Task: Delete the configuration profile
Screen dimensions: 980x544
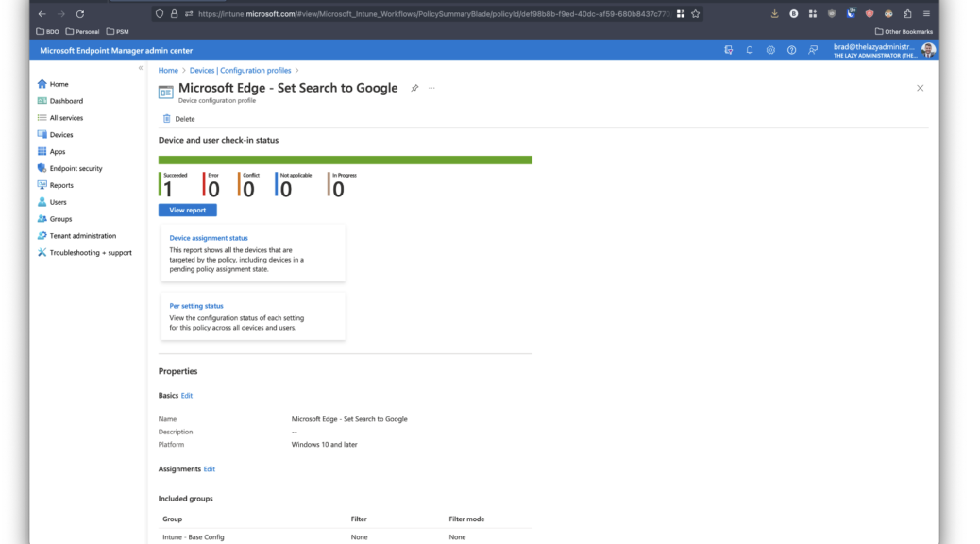Action: click(x=178, y=119)
